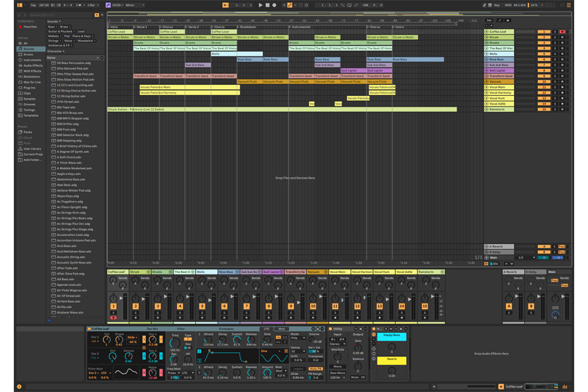Solo the Strum track in arrangement
This screenshot has width=588, height=392.
(555, 38)
